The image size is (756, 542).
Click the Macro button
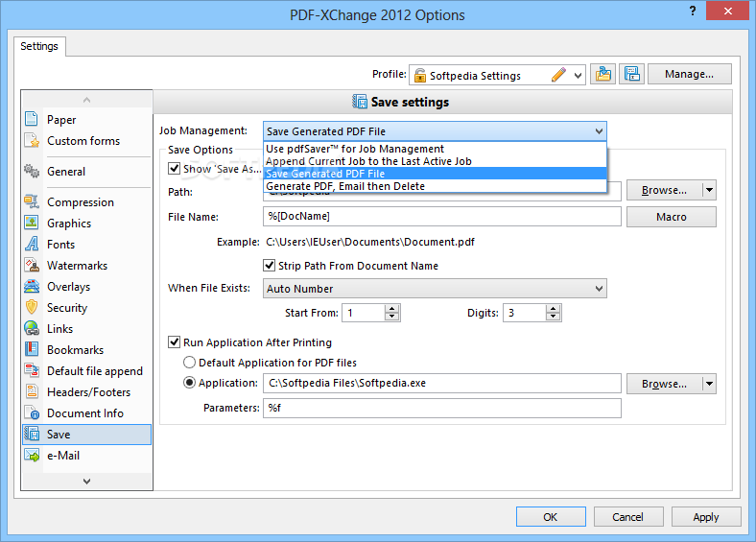(671, 217)
